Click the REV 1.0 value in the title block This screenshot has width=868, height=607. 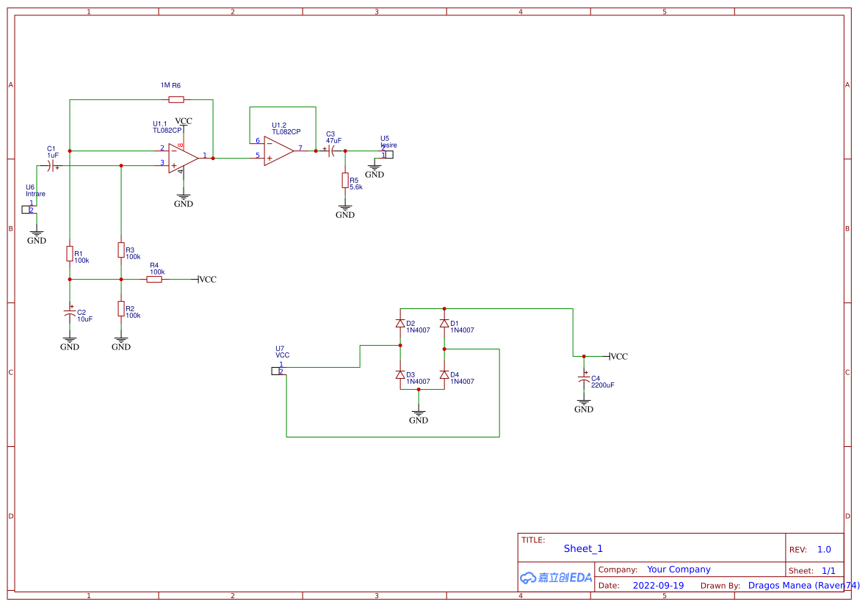[x=823, y=549]
